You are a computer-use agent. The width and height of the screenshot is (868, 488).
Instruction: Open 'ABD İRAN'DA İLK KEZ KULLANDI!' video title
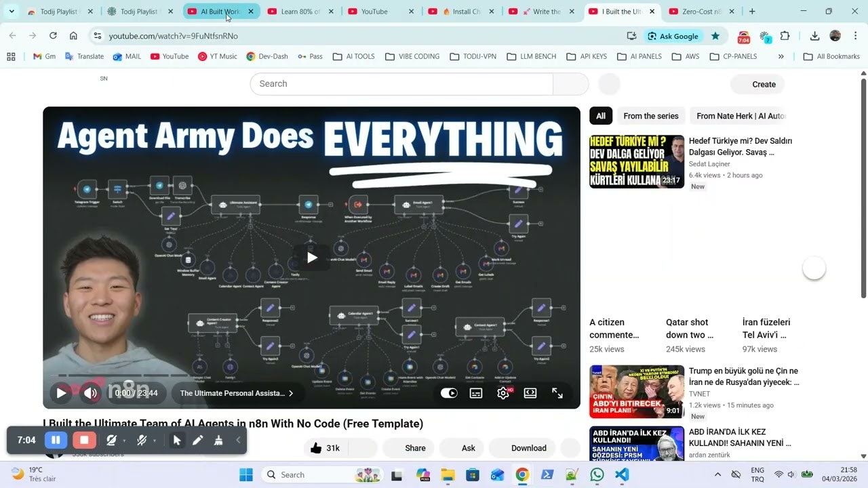tap(740, 437)
